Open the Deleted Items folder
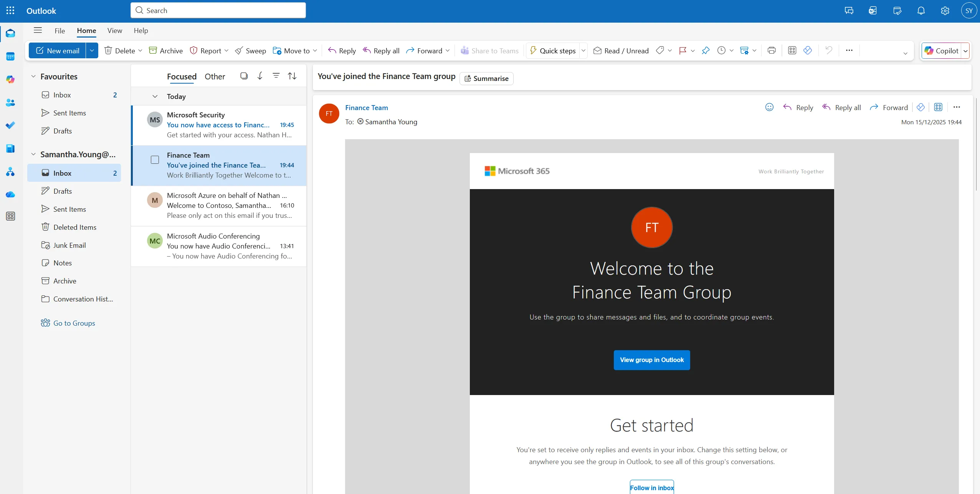 74,227
